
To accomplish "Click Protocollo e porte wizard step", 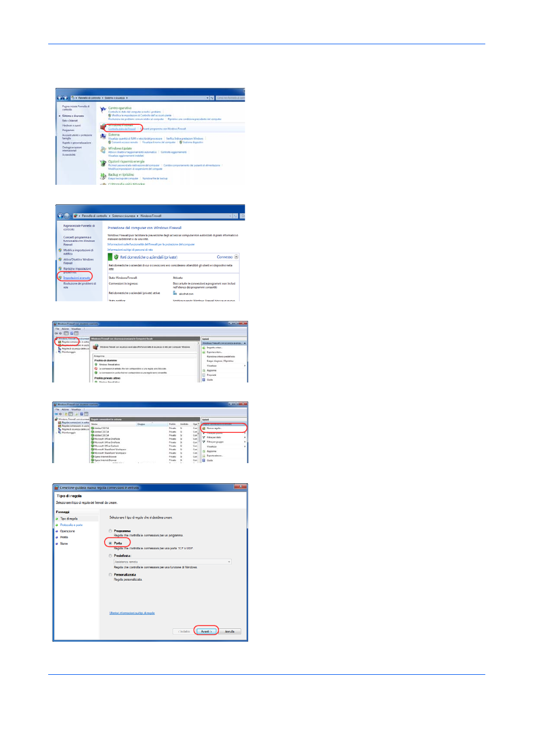I will (71, 525).
